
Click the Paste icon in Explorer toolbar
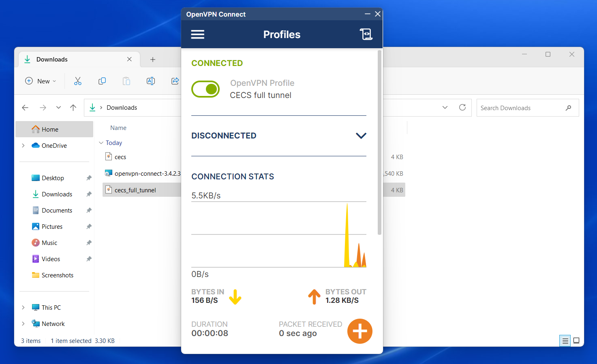pos(126,81)
